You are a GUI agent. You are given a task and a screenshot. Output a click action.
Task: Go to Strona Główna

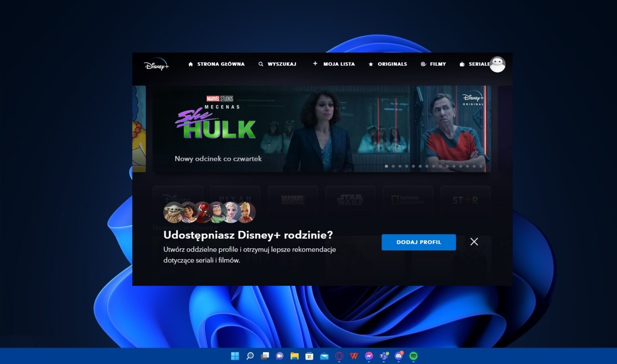pyautogui.click(x=216, y=64)
